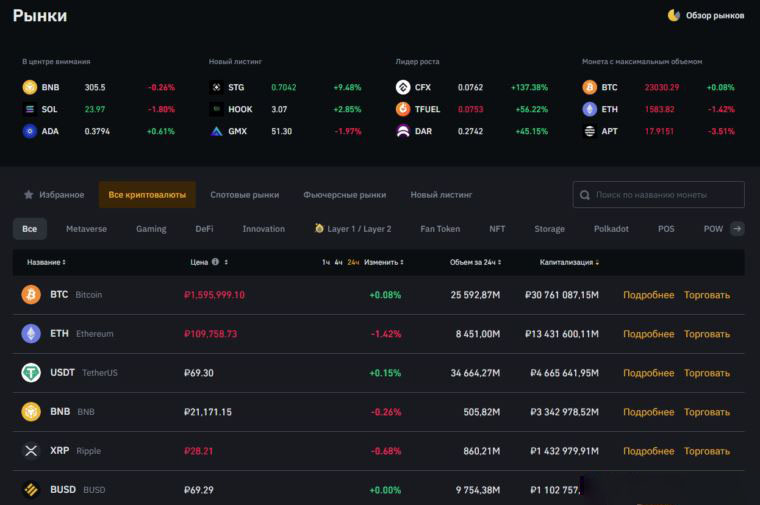Click the market overview pie chart icon
Image resolution: width=760 pixels, height=505 pixels.
[x=674, y=16]
